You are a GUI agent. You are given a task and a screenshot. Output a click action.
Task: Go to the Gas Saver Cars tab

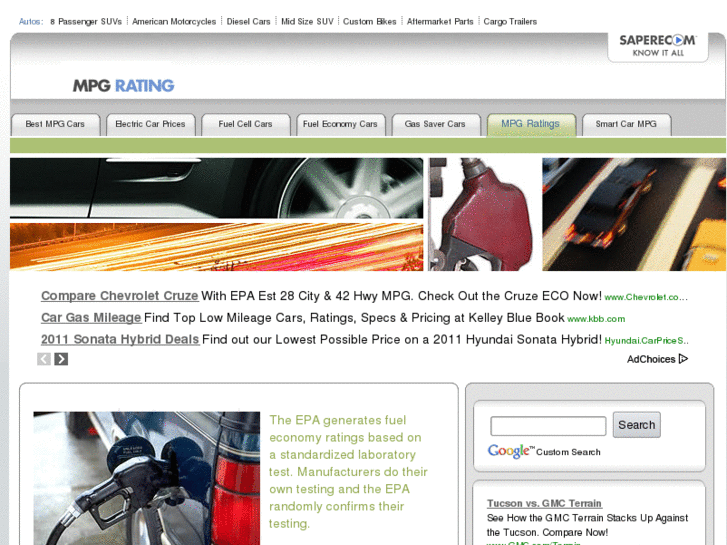pyautogui.click(x=435, y=124)
